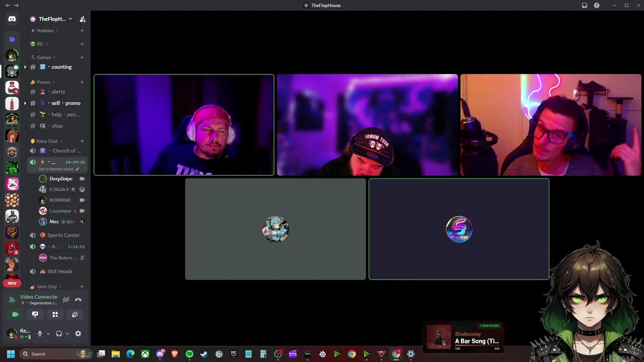Share your screen
This screenshot has width=644, height=362.
click(x=35, y=314)
